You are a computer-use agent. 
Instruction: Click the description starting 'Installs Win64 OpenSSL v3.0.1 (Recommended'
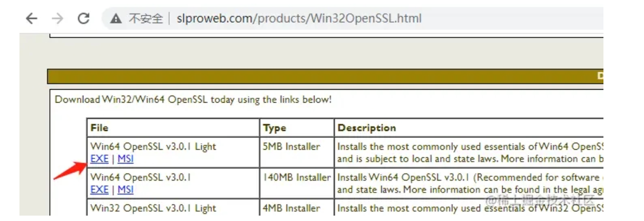[470, 183]
